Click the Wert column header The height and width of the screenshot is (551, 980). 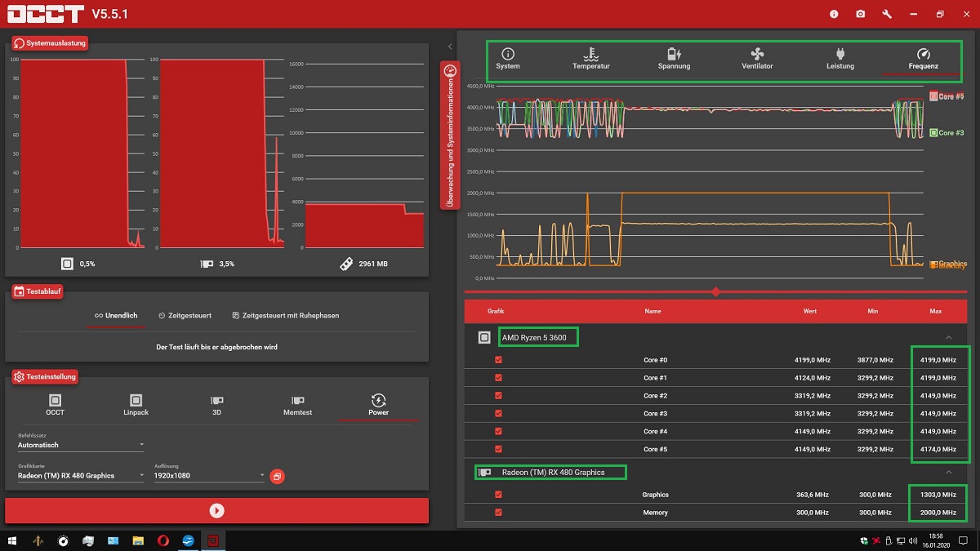coord(810,311)
